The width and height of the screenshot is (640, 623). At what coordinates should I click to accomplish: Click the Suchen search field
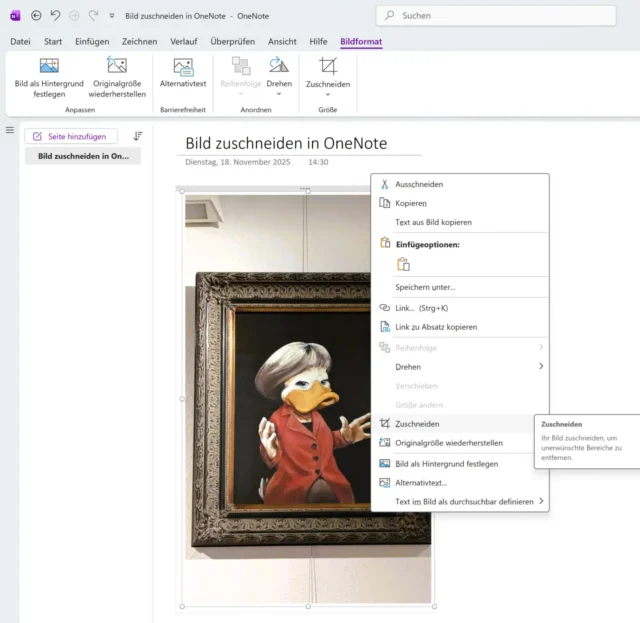point(496,16)
